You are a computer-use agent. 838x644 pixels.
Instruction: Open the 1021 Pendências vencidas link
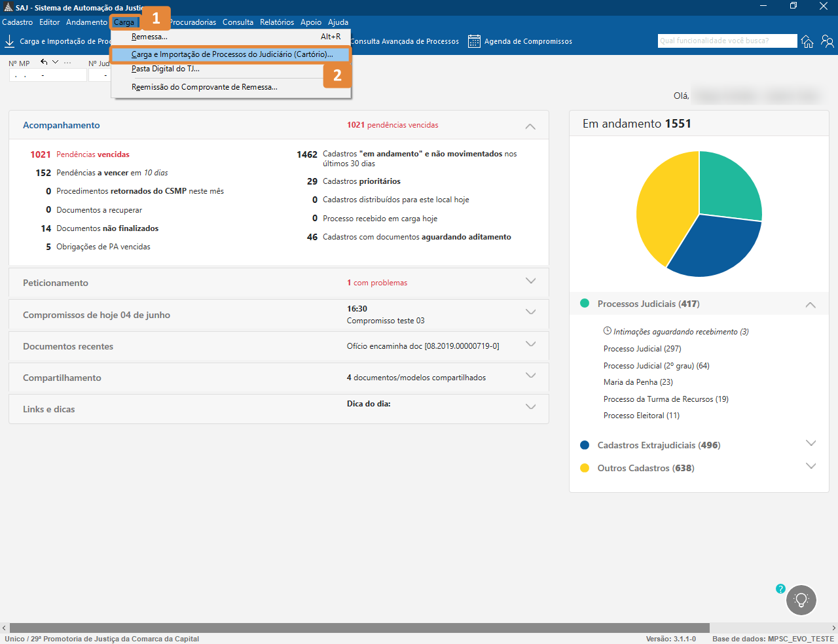tap(80, 154)
